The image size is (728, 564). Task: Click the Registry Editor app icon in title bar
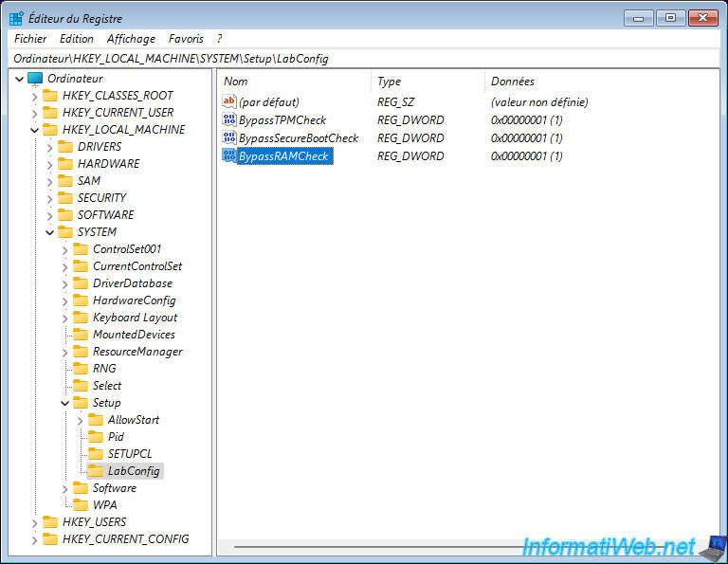16,19
